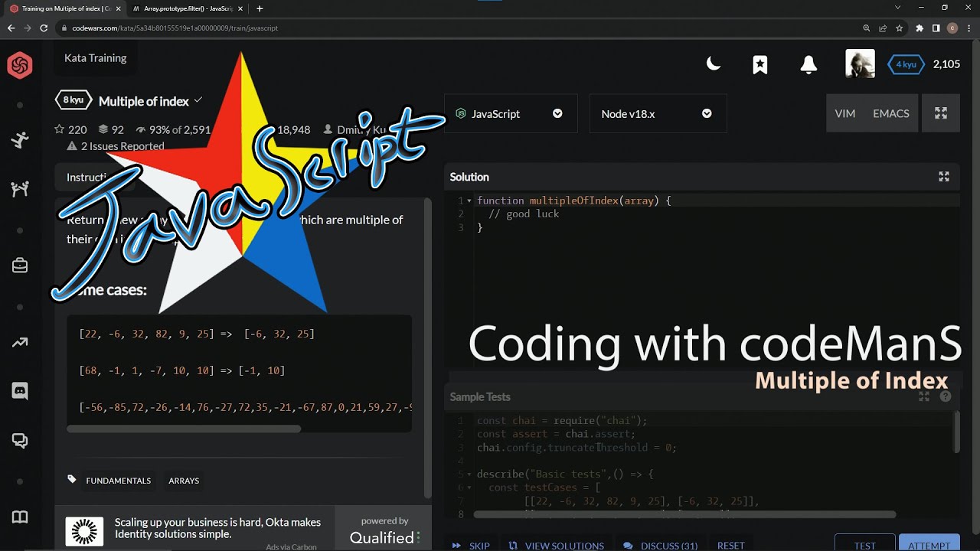The height and width of the screenshot is (551, 980).
Task: Bookmark this page with the star icon
Action: 900,28
